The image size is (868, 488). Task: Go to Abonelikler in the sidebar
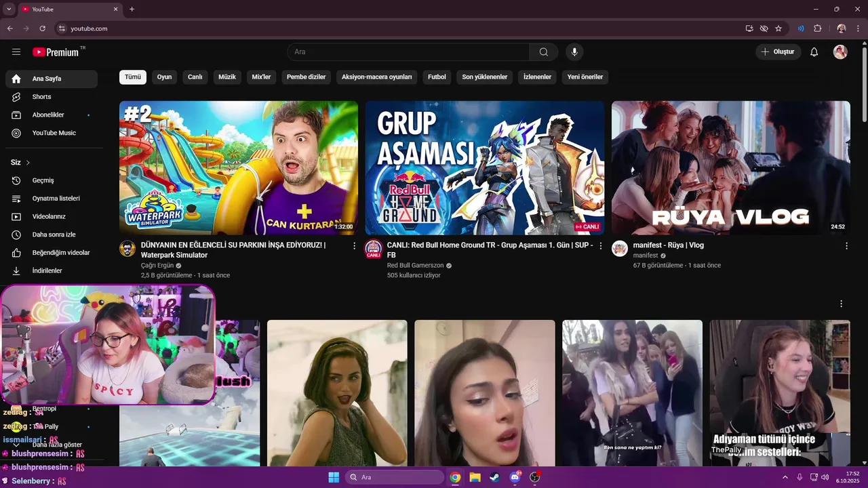pyautogui.click(x=52, y=115)
